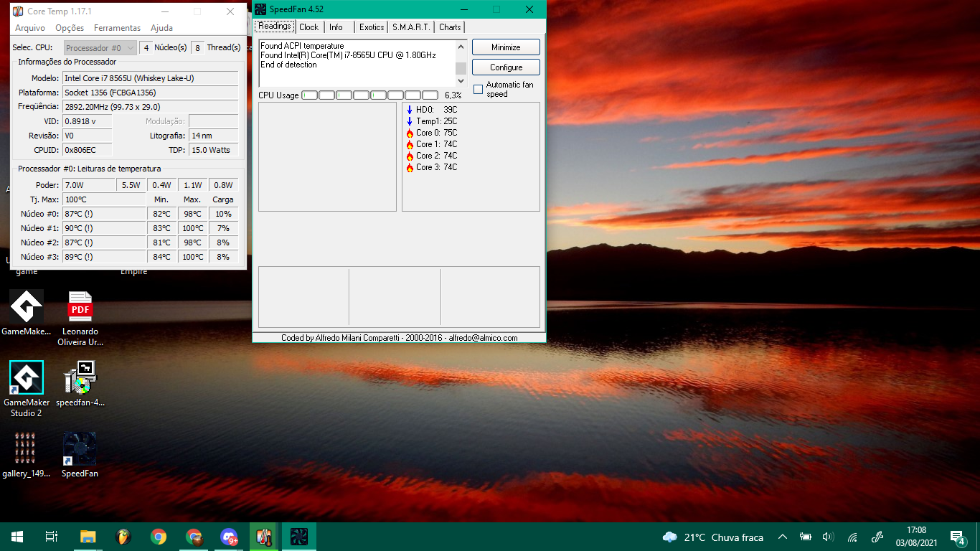
Task: Enable the Automatic fan speed checkbox
Action: (x=478, y=90)
